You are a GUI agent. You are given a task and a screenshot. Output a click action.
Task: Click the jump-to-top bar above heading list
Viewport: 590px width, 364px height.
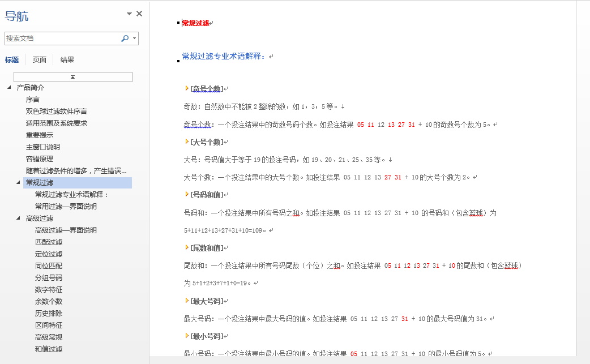(x=72, y=77)
